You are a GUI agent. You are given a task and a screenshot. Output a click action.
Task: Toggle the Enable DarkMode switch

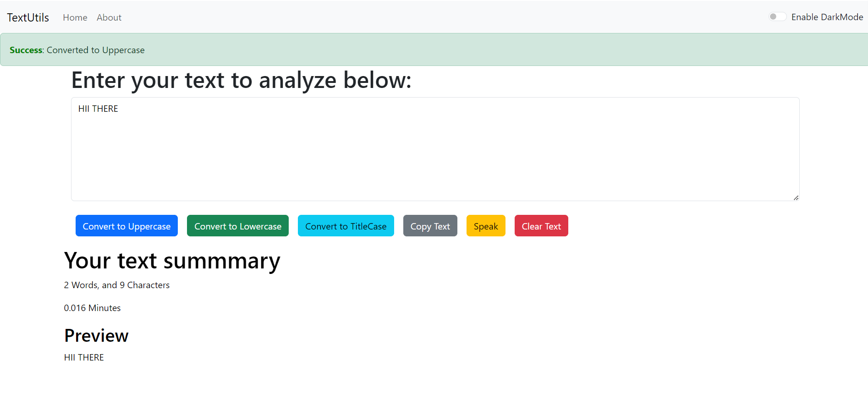pos(777,17)
